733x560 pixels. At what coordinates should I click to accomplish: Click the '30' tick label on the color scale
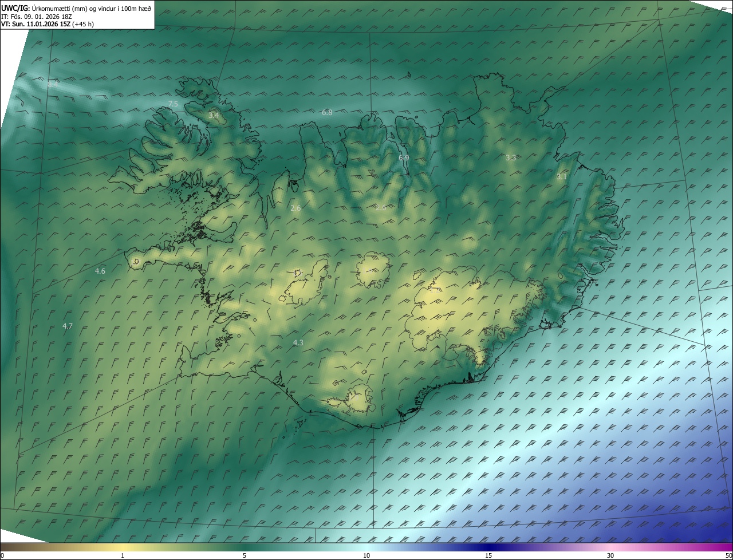610,555
